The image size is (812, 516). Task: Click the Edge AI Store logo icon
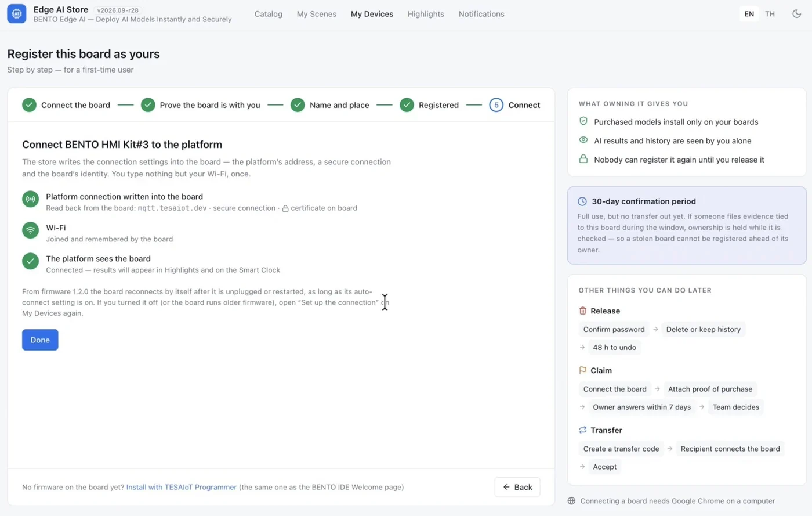click(x=17, y=14)
